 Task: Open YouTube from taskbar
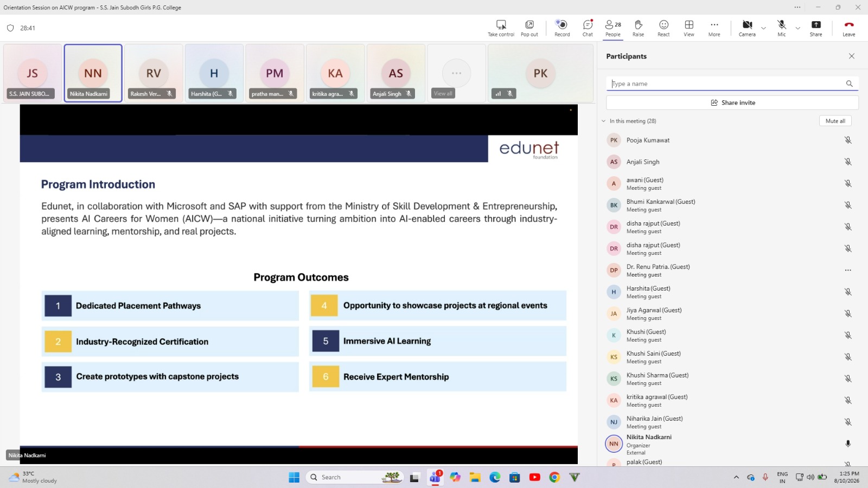(x=535, y=477)
